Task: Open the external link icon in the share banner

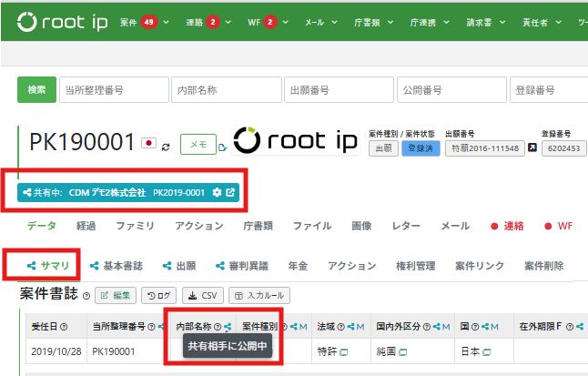Action: click(x=230, y=192)
